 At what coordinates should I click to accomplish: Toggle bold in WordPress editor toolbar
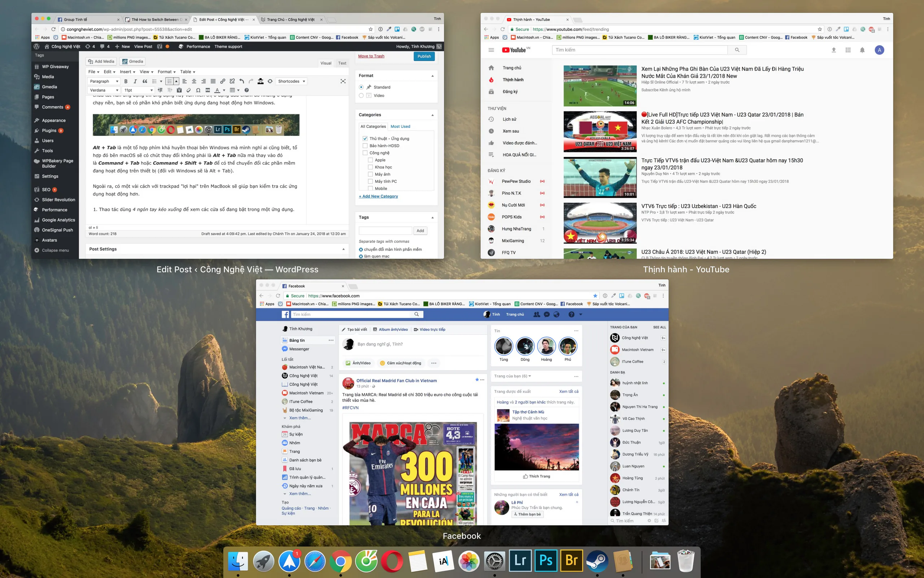(x=126, y=81)
